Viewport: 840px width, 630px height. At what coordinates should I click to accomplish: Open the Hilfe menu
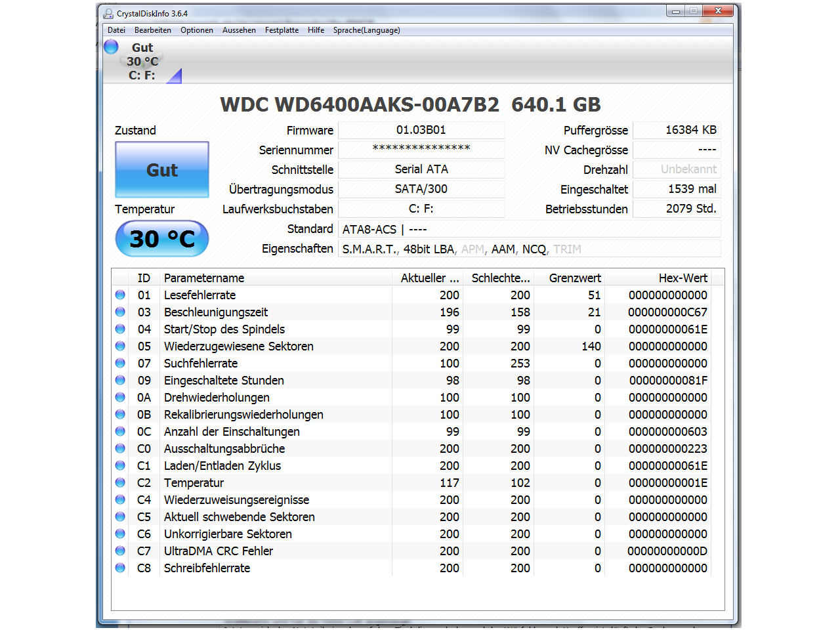[x=316, y=30]
